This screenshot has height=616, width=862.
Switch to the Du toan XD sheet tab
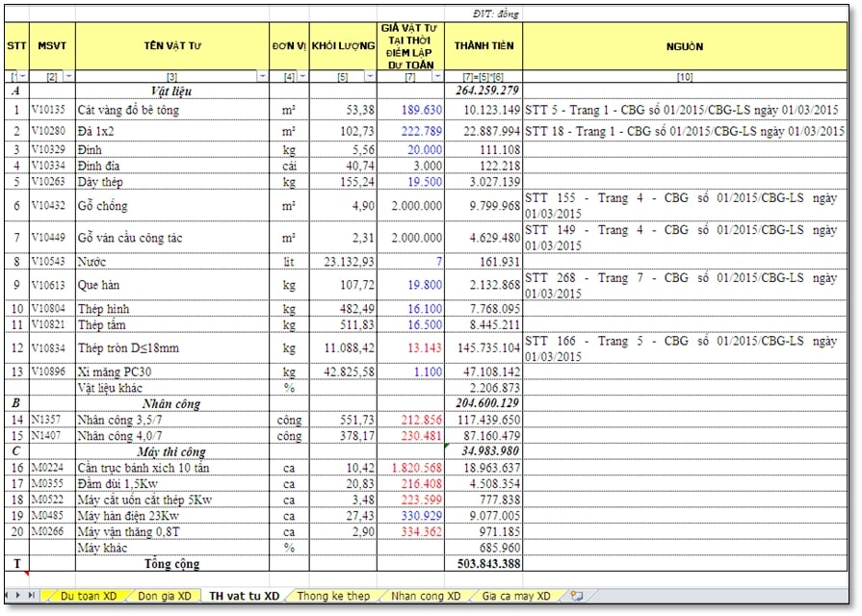pos(89,596)
